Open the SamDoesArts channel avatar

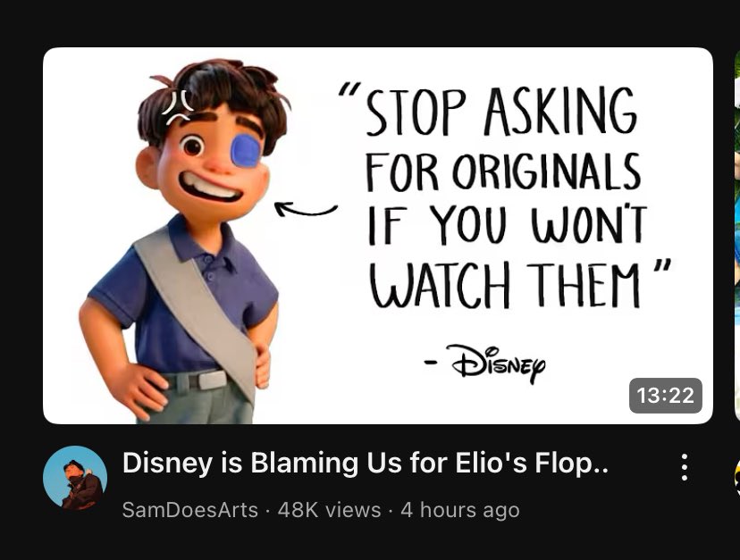75,478
